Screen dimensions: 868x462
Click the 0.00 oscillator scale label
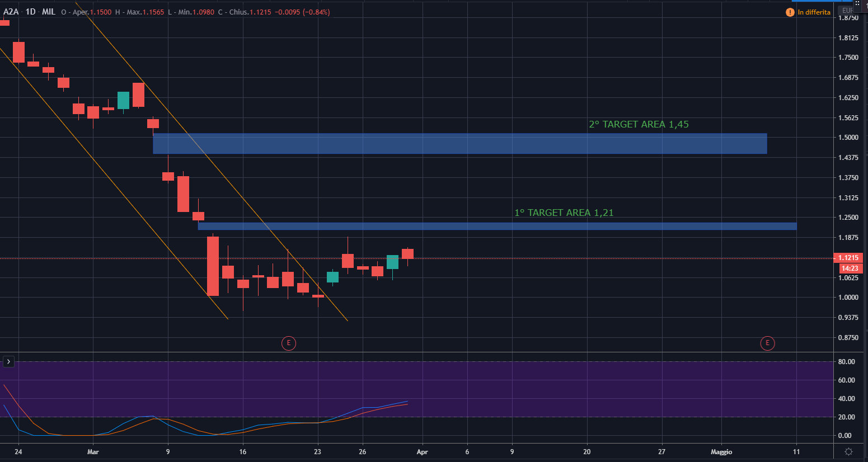(846, 435)
